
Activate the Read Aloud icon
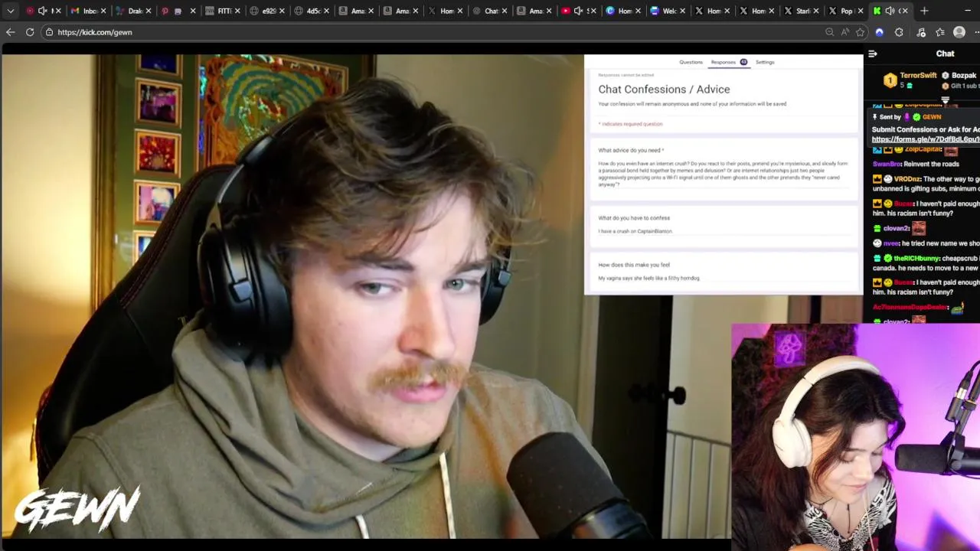[x=844, y=32]
